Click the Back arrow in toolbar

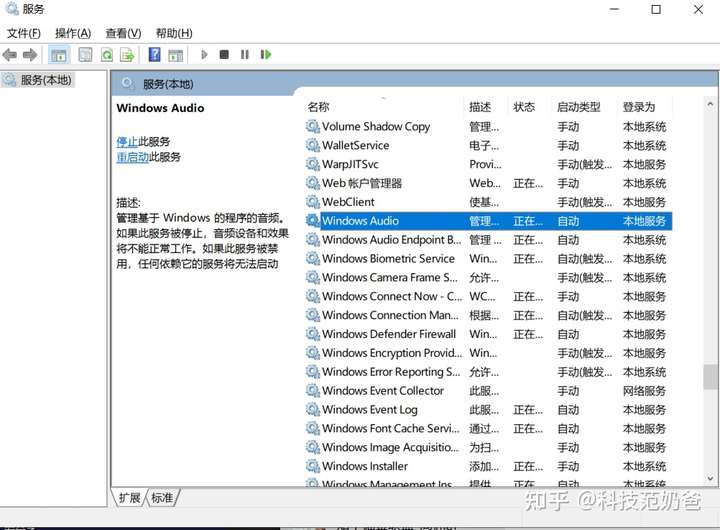10,55
